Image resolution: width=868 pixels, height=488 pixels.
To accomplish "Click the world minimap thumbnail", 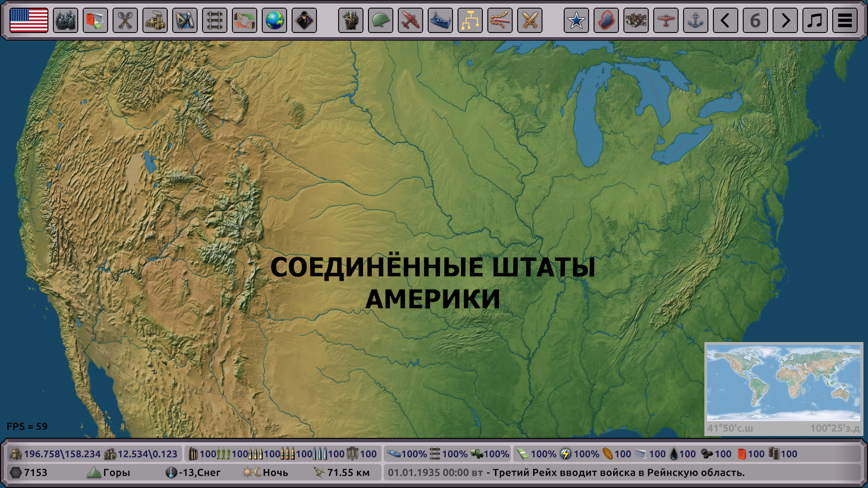I will (783, 383).
